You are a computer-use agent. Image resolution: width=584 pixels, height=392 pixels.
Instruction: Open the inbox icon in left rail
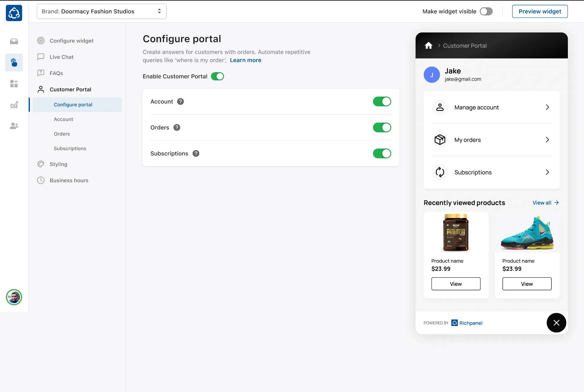[x=14, y=41]
